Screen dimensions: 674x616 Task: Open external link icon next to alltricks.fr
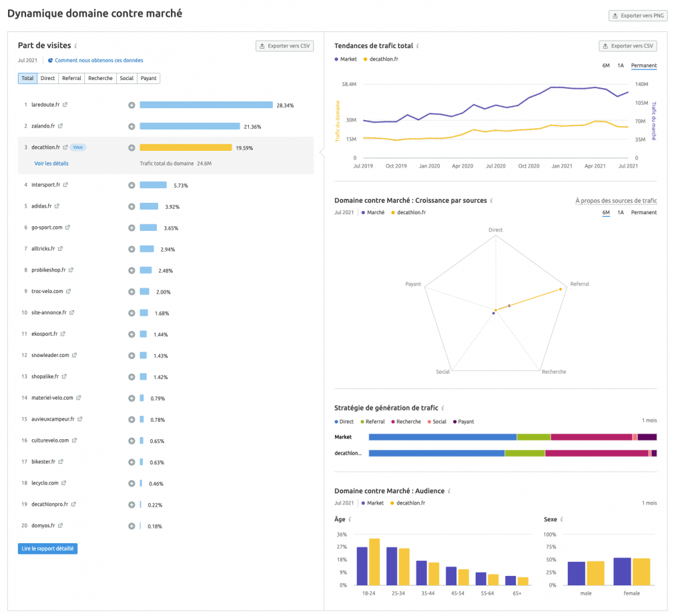coord(60,248)
